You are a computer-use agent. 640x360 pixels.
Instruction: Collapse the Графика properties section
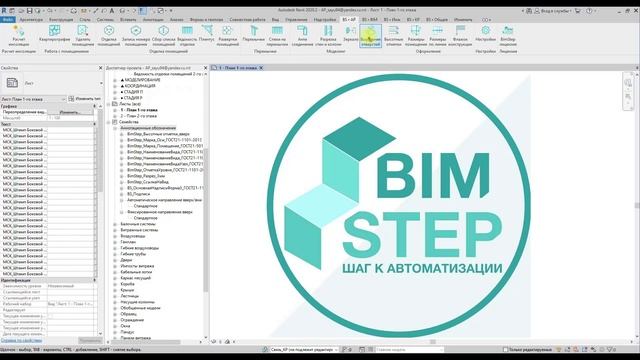(94, 106)
